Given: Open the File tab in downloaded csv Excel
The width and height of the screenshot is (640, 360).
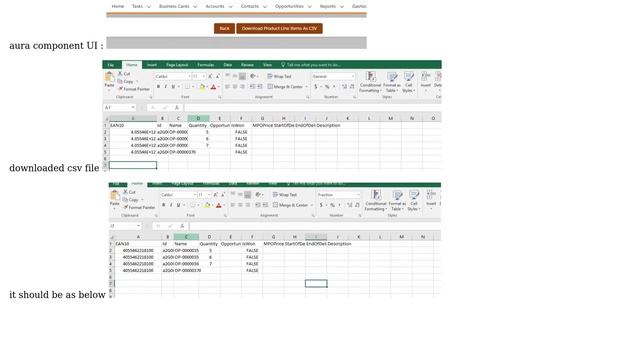Looking at the screenshot, I should click(x=111, y=65).
